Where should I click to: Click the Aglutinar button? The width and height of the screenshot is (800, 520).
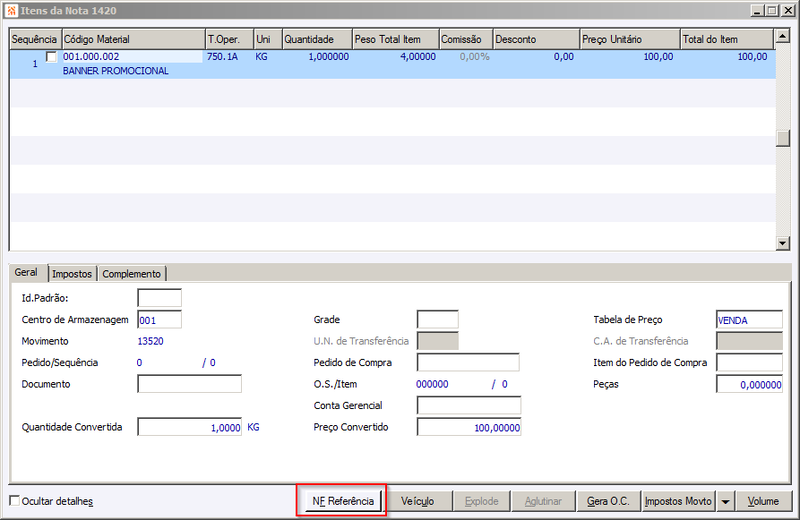[543, 501]
